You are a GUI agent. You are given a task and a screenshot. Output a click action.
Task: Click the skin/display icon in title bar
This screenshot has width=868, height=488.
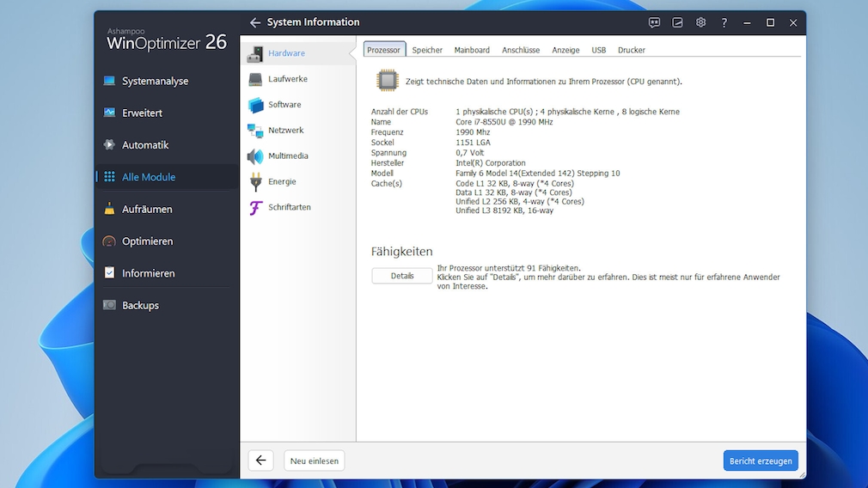[677, 22]
